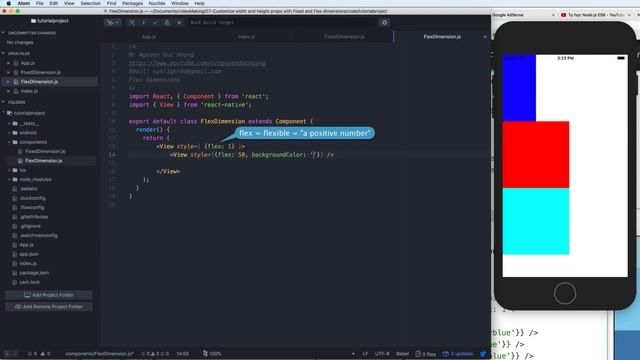Click cursor position 14:55 in status bar

(x=182, y=354)
